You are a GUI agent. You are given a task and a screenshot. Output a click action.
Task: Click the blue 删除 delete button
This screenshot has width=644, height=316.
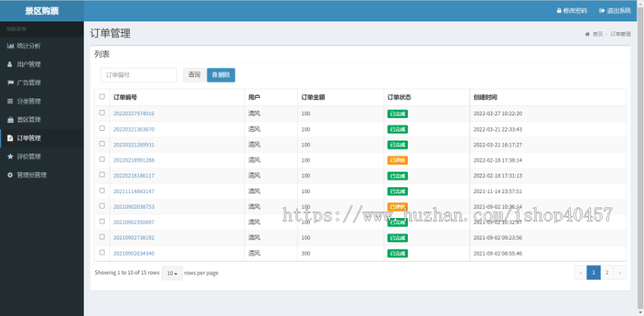click(221, 75)
